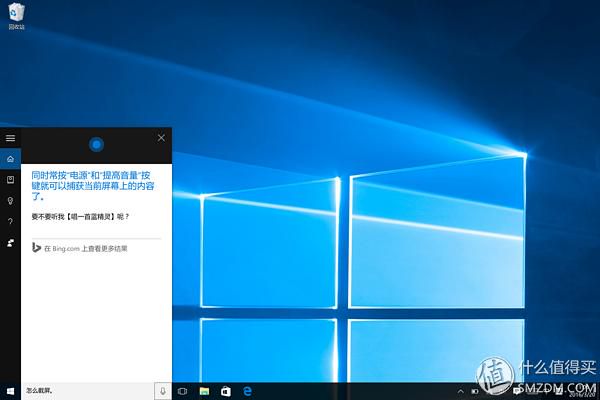The image size is (600, 400).
Task: Click the Bing logo icon
Action: click(36, 248)
